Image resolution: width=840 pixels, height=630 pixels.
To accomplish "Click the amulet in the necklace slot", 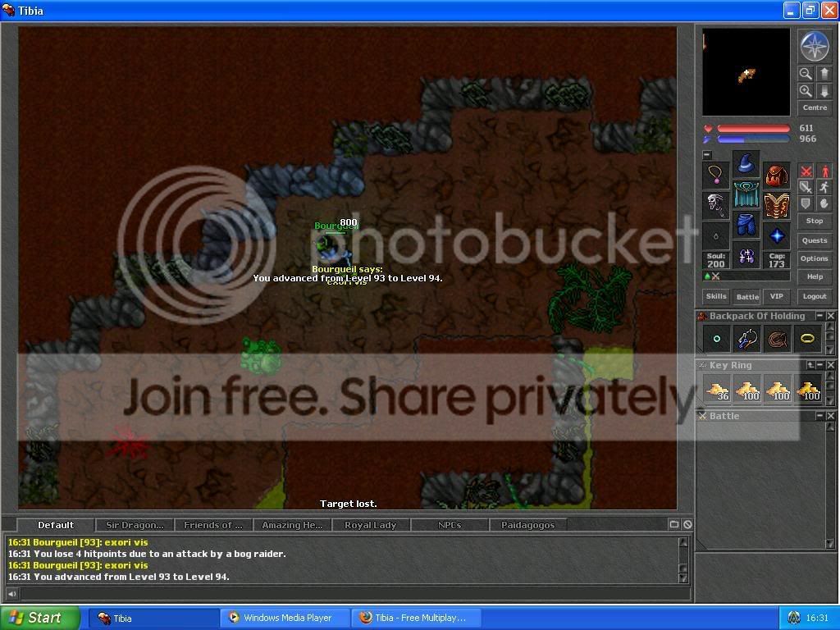I will [715, 174].
